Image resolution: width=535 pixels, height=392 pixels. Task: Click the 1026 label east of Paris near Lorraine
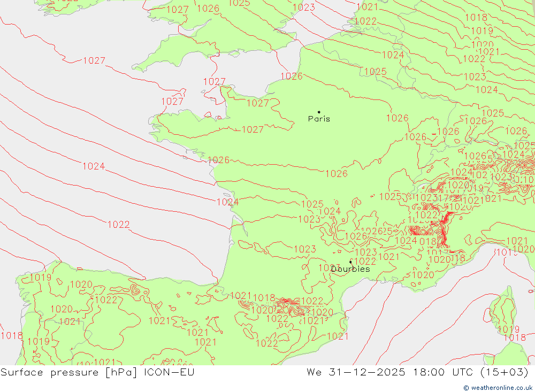coord(397,118)
